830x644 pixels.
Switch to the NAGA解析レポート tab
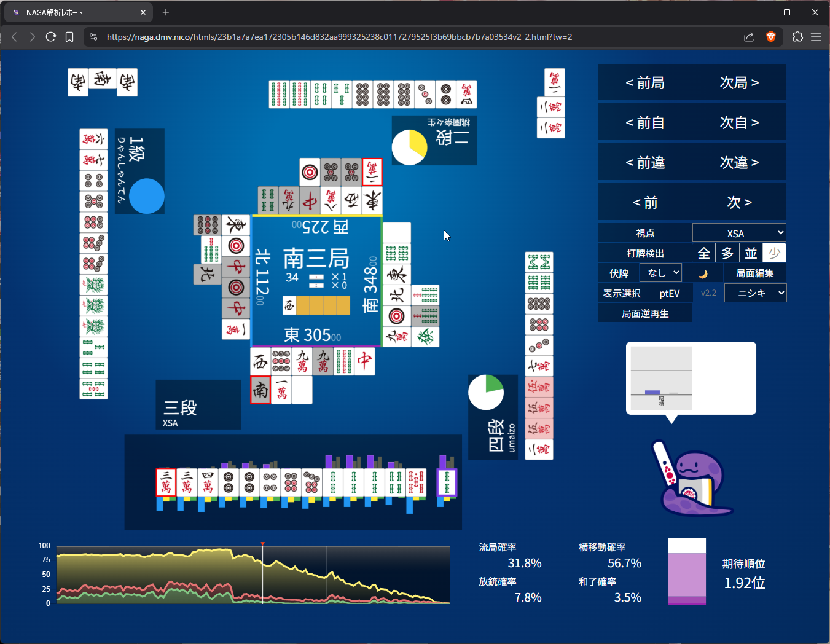click(x=77, y=12)
